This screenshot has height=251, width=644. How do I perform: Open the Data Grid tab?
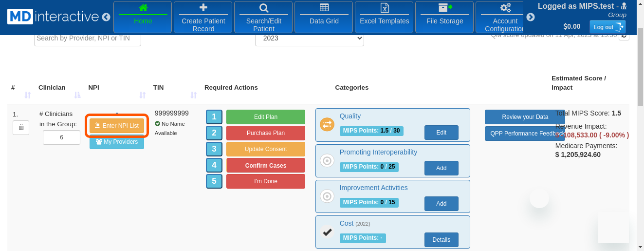click(324, 17)
